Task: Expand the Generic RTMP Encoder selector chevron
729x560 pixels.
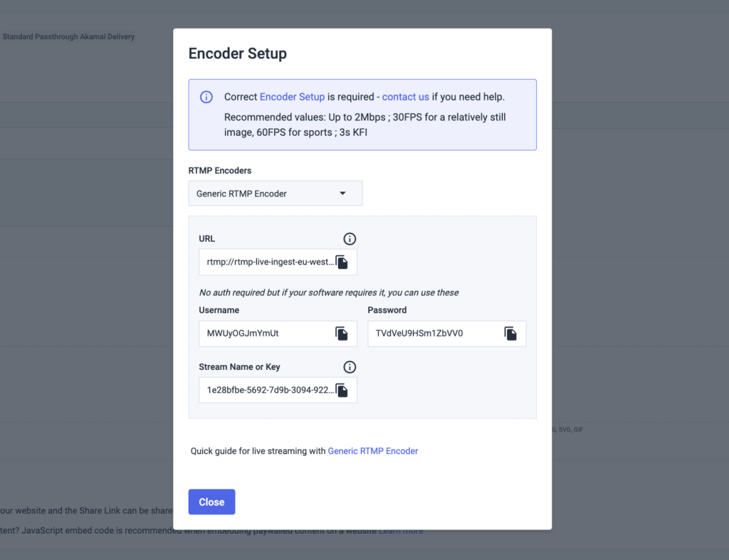Action: point(342,193)
